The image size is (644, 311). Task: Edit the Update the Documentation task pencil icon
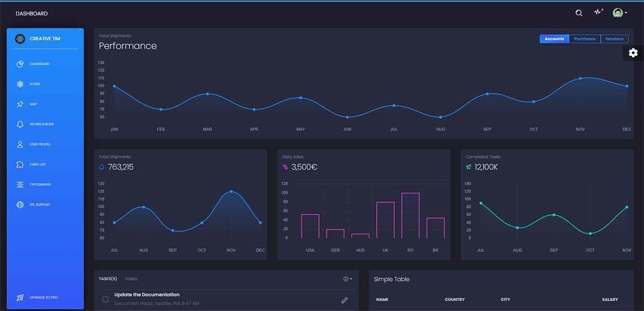pos(345,300)
